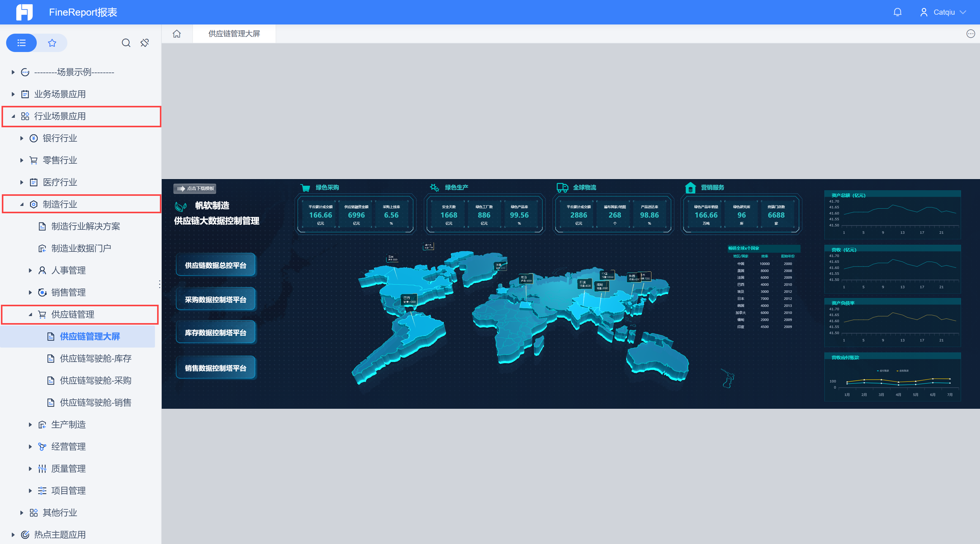Open 制造业数据门户 in the tree

pyautogui.click(x=81, y=248)
